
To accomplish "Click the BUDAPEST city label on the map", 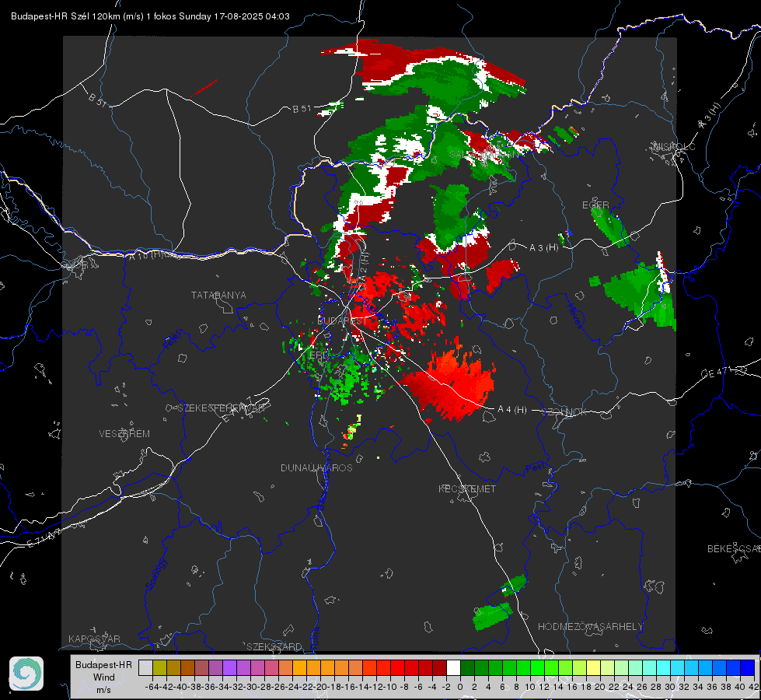I will 342,321.
